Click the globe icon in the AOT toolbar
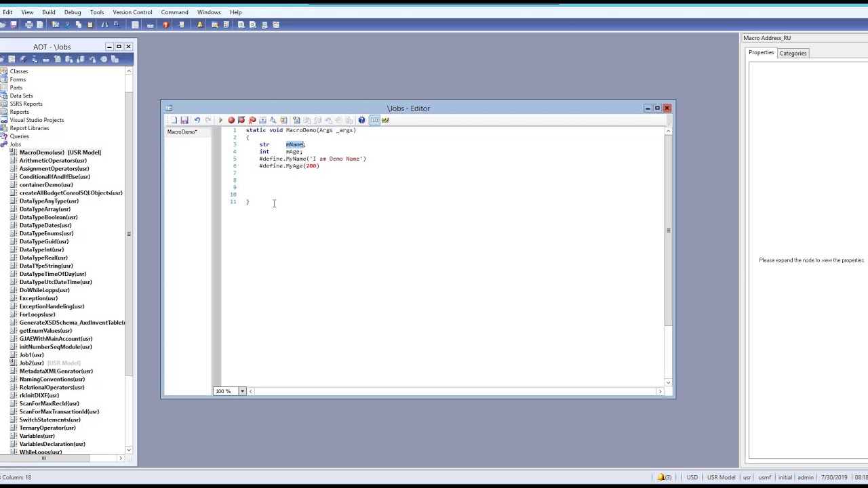 pos(23,59)
